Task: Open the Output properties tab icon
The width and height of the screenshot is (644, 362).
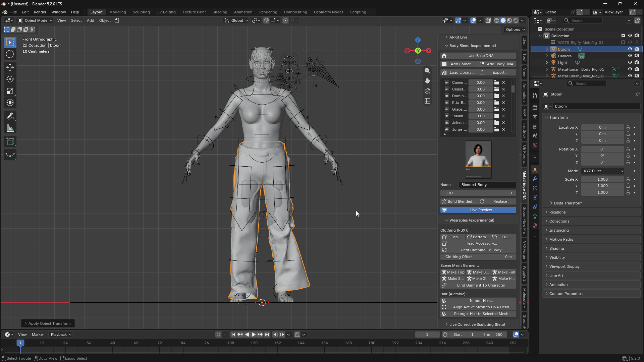Action: (535, 117)
